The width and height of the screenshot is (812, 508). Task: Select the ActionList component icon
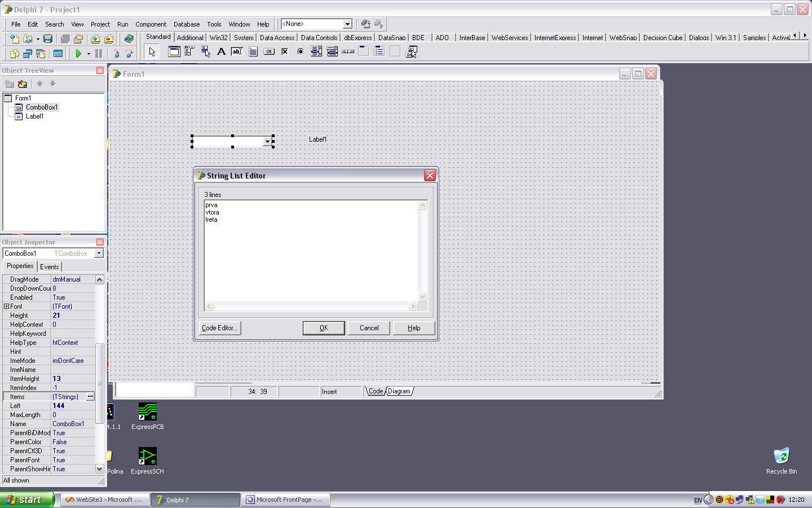point(412,51)
